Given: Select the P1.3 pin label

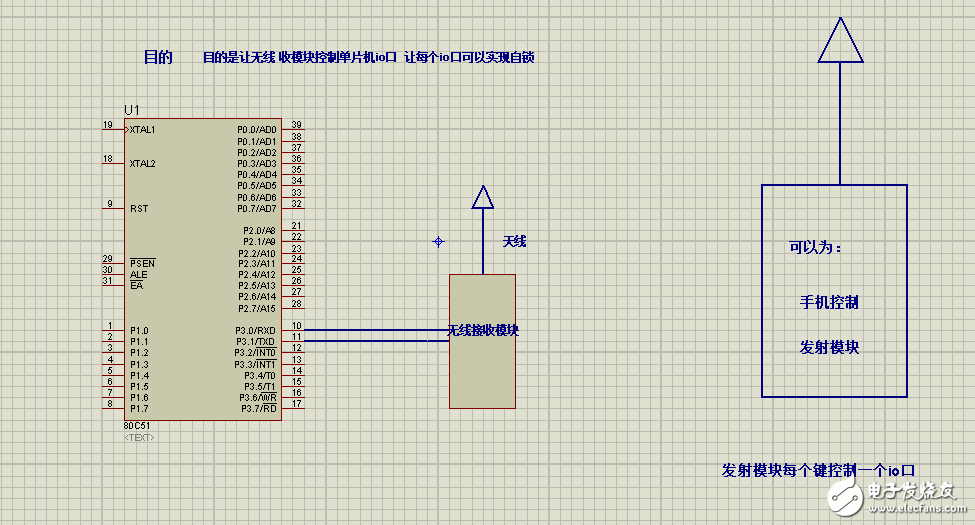Looking at the screenshot, I should (139, 365).
